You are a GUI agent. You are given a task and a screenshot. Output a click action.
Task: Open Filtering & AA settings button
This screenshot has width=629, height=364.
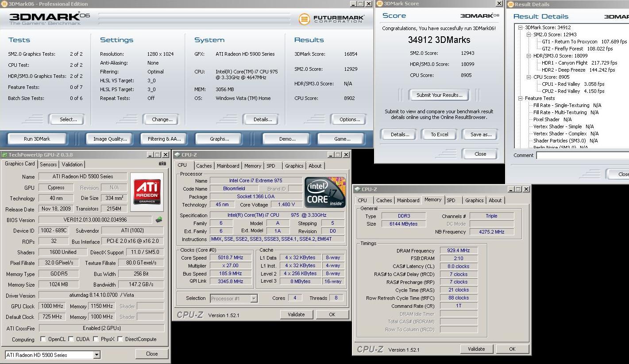coord(165,139)
